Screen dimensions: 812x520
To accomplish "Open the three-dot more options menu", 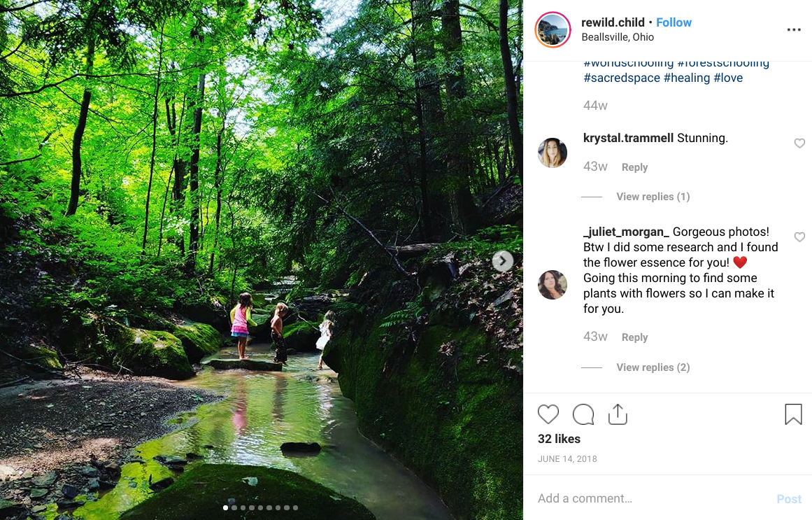I will point(794,30).
